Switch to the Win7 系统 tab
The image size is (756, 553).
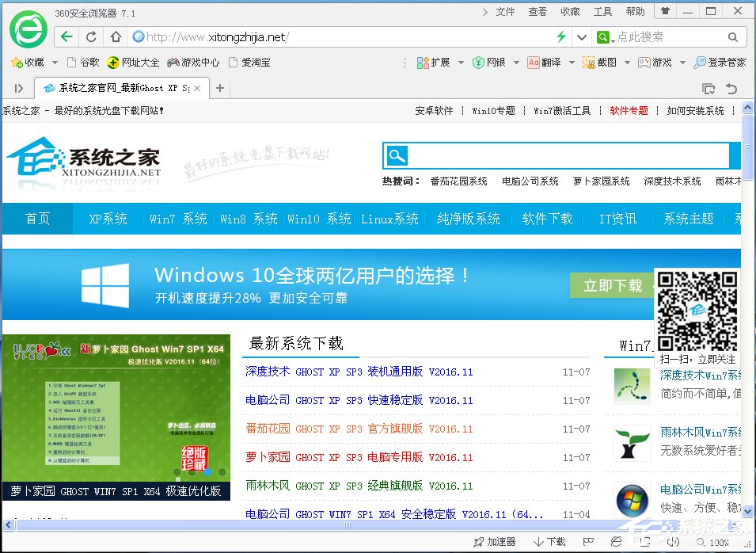[176, 219]
